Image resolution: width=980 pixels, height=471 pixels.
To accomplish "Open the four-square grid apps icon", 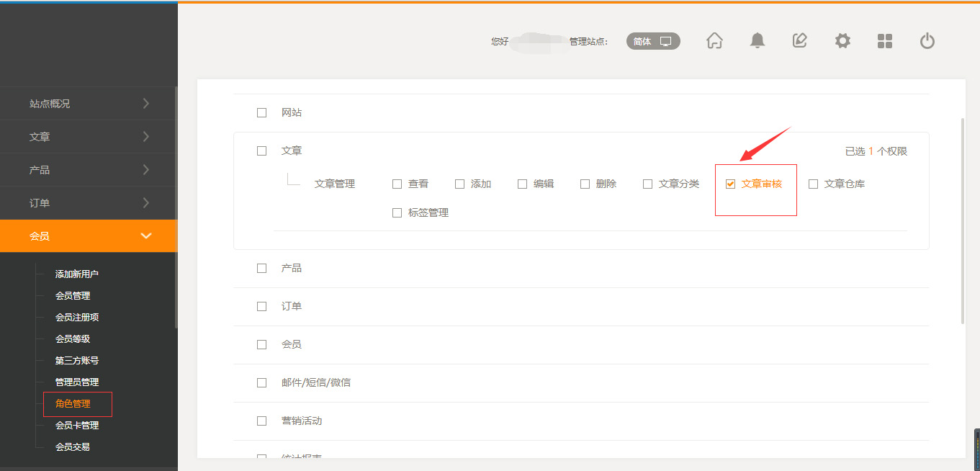I will 885,41.
